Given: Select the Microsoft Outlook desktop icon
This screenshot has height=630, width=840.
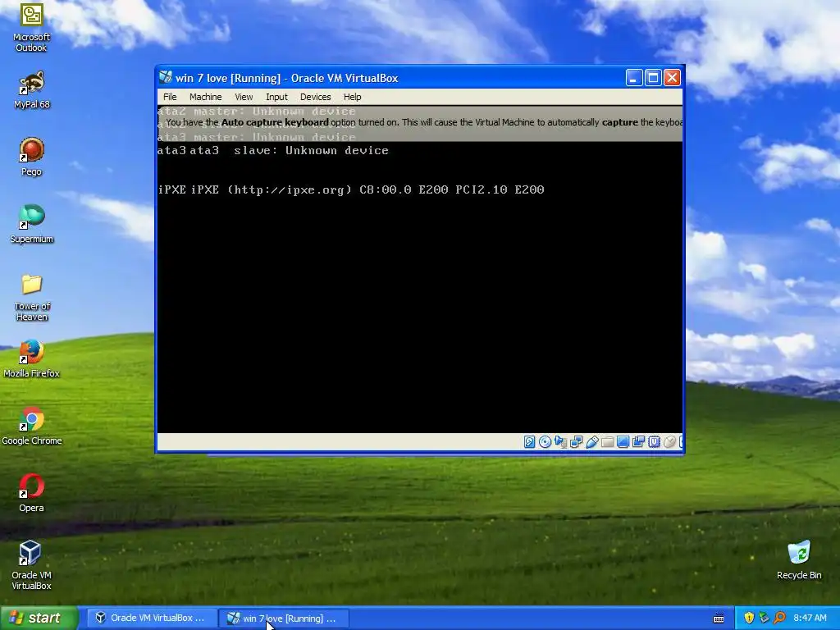Looking at the screenshot, I should point(32,28).
